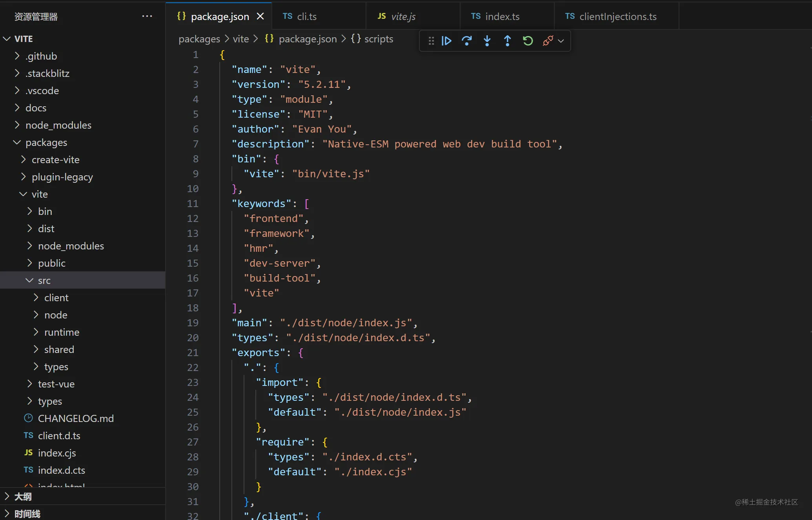Collapse the VITE root folder
The width and height of the screenshot is (812, 520).
pos(83,39)
